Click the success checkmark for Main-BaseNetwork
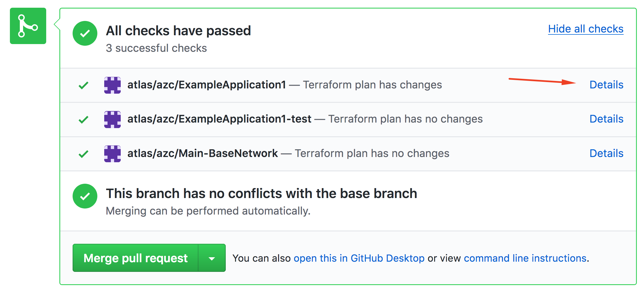Image resolution: width=644 pixels, height=287 pixels. click(x=83, y=154)
